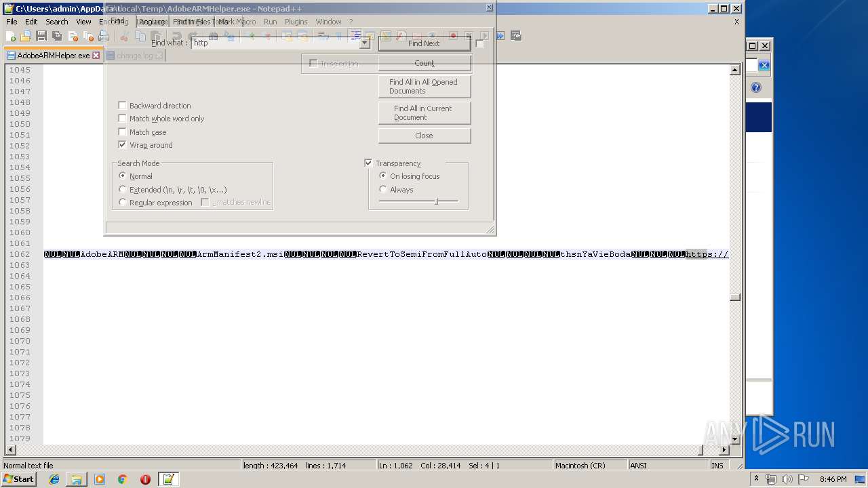The image size is (868, 488).
Task: Click the Run macro multiple times icon
Action: click(x=500, y=36)
